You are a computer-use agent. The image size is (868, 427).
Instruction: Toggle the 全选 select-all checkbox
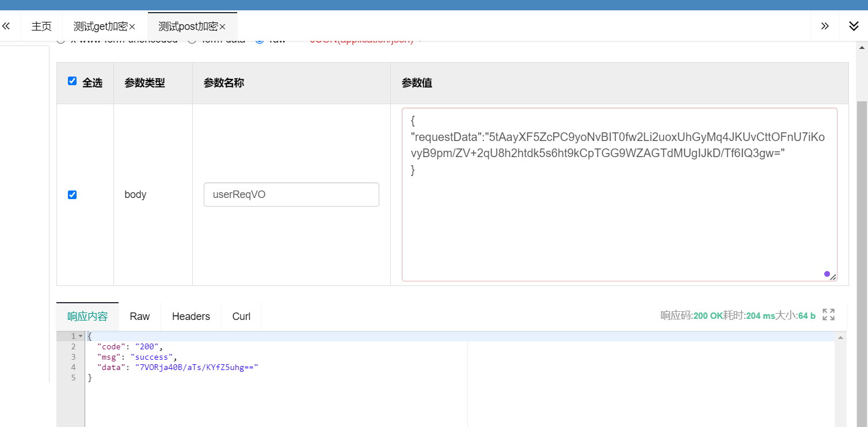72,81
